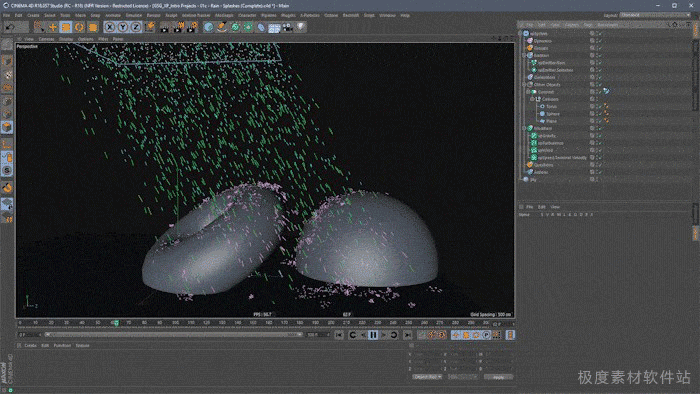
Task: Open viewport Display menu
Action: point(66,39)
